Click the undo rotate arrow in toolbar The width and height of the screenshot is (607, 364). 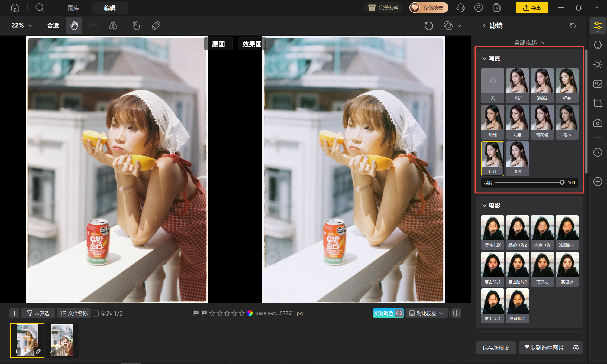tap(429, 26)
